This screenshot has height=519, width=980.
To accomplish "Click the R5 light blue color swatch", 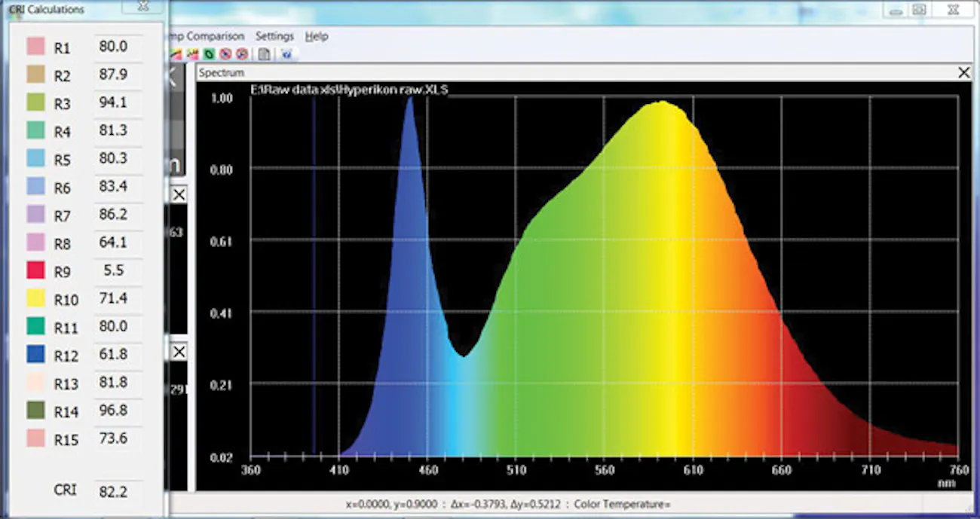I will tap(35, 158).
